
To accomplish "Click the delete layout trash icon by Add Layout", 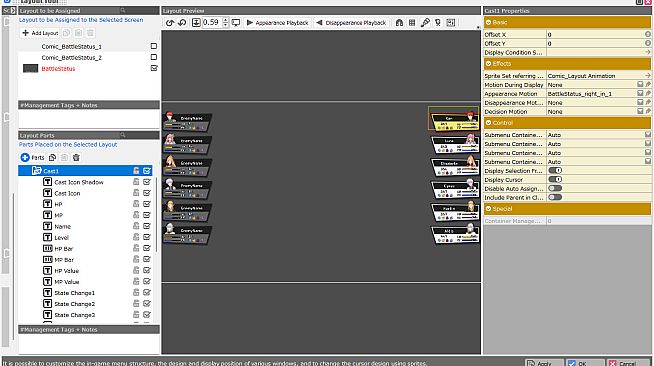I will pyautogui.click(x=90, y=33).
